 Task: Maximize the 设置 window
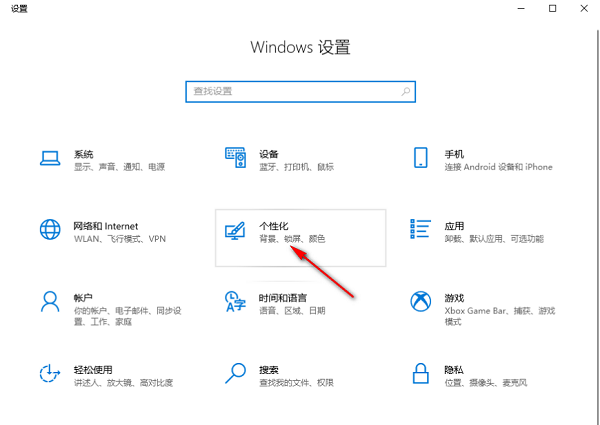click(x=552, y=9)
